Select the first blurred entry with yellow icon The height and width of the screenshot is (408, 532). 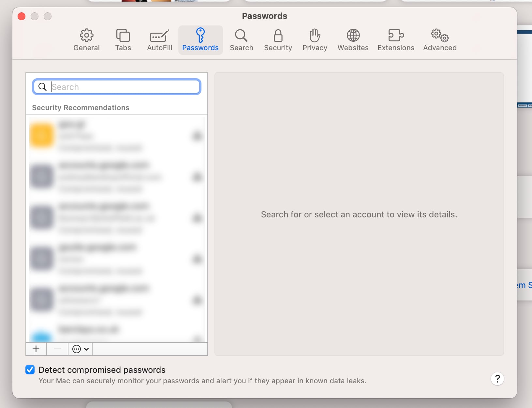click(117, 136)
